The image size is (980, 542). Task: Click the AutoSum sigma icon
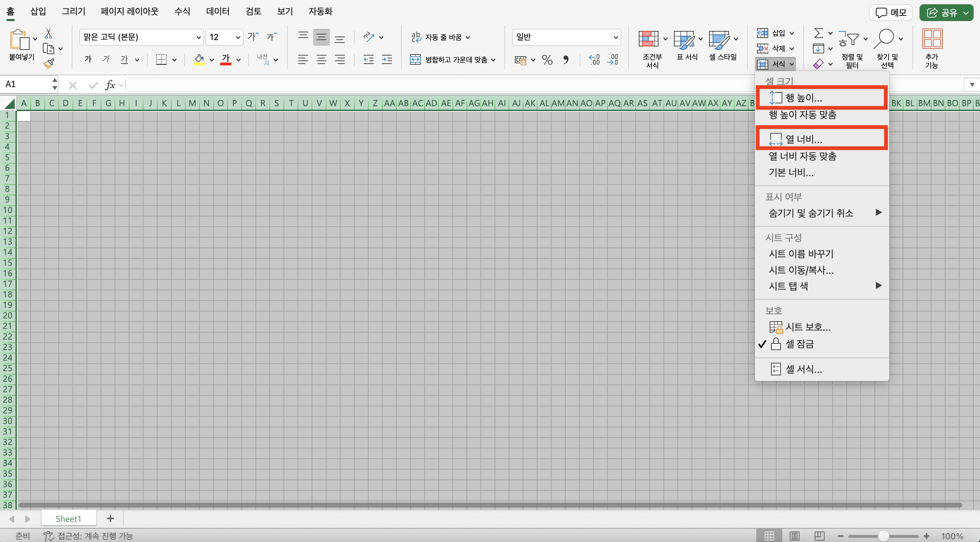coord(818,33)
